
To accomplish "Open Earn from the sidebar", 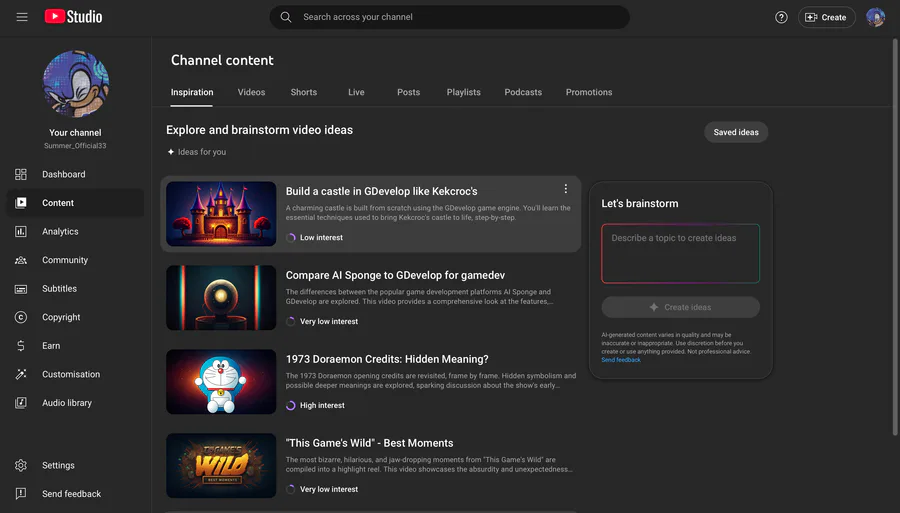I will [75, 345].
